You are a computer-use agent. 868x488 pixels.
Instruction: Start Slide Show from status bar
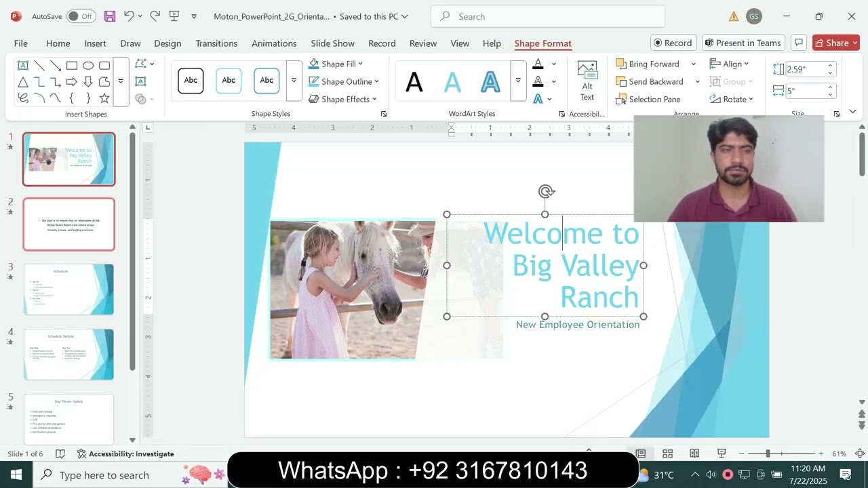[722, 453]
